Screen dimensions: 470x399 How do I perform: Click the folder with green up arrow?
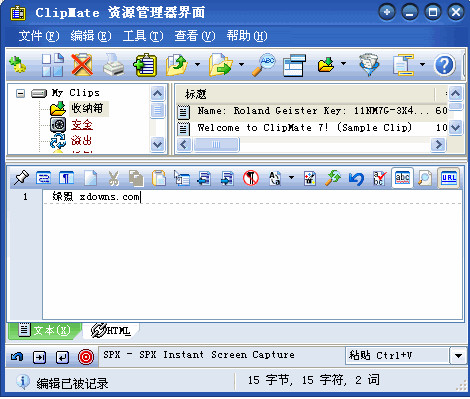177,65
